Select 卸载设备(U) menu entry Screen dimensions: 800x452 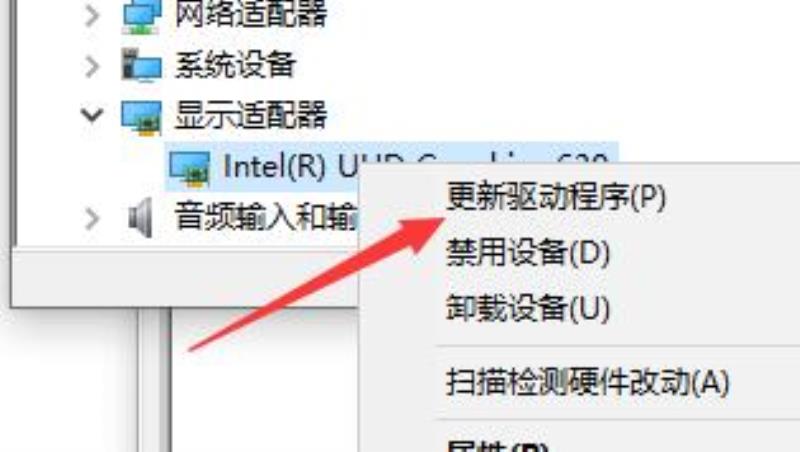click(528, 308)
